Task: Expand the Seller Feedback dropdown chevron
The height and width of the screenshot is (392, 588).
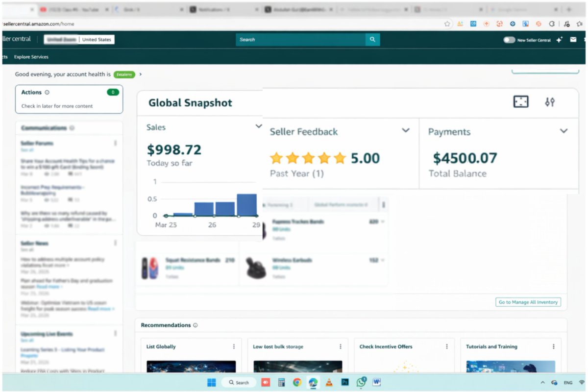Action: pos(406,130)
